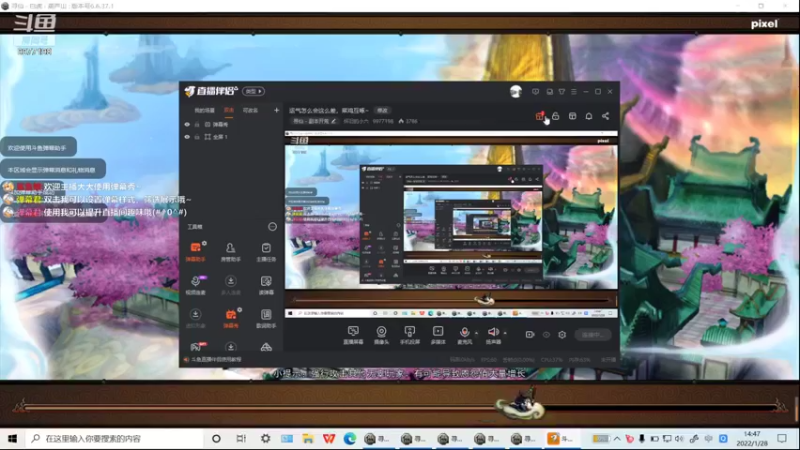This screenshot has width=800, height=450.
Task: Toggle lock on the 弹幕秀 layer
Action: point(197,124)
